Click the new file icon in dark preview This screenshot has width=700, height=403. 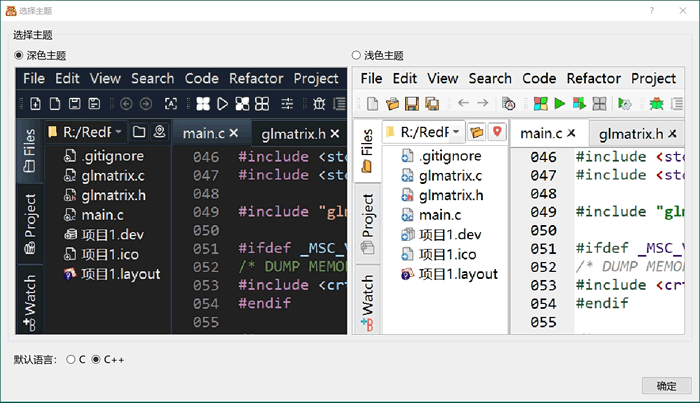[35, 104]
